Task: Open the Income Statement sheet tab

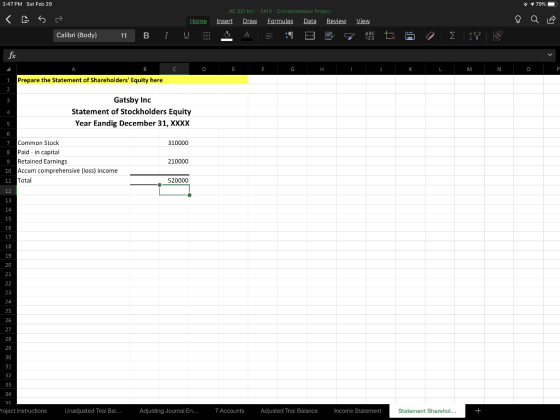Action: click(x=358, y=411)
